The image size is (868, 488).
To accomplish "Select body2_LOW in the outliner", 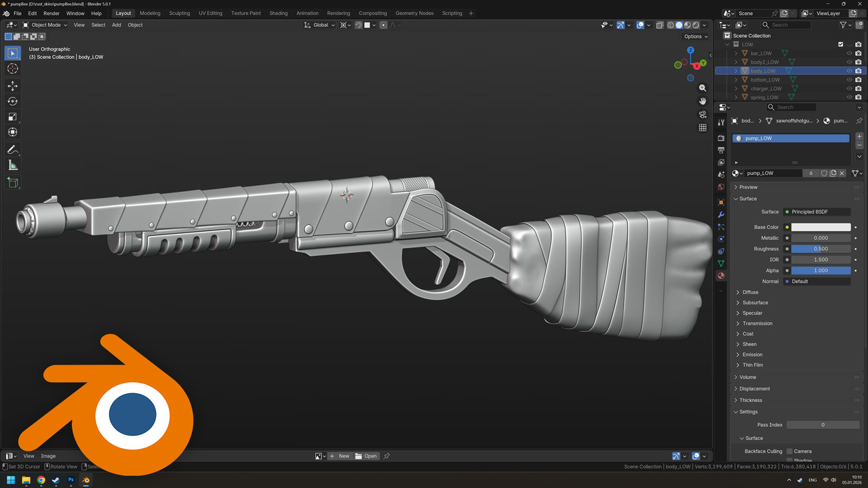I will [x=764, y=62].
